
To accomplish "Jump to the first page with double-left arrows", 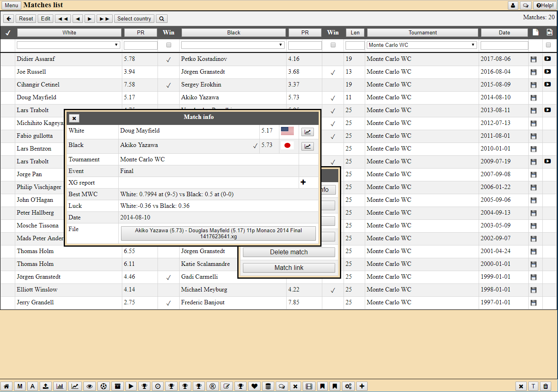I will coord(63,19).
